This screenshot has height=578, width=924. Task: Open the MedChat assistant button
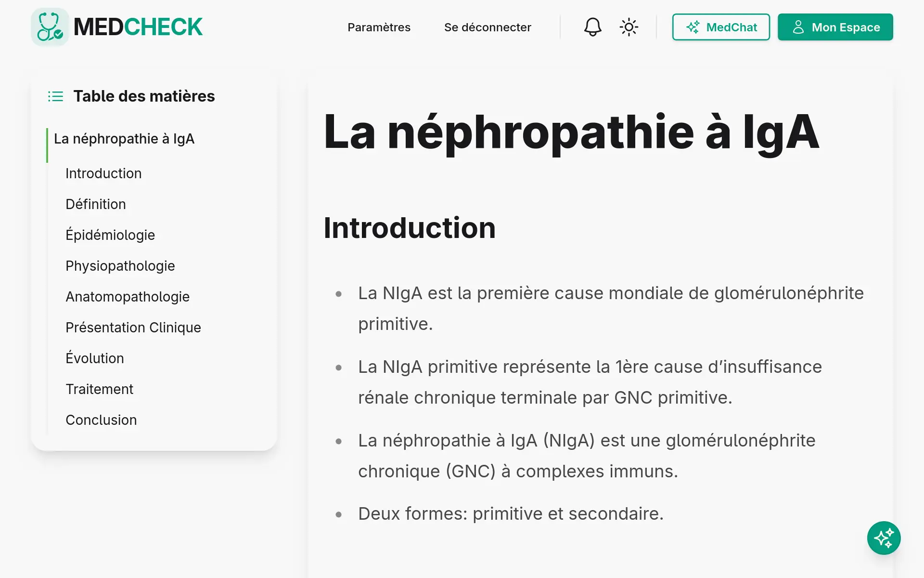720,27
